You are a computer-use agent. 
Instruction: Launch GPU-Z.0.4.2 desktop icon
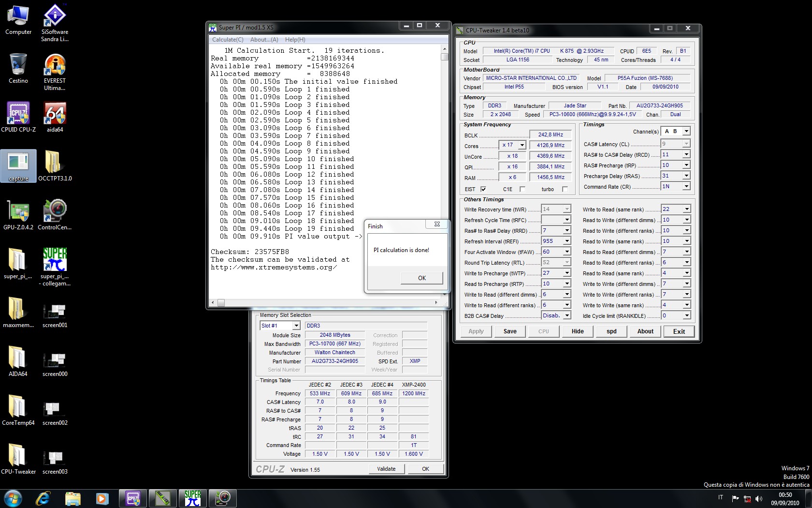click(x=18, y=215)
